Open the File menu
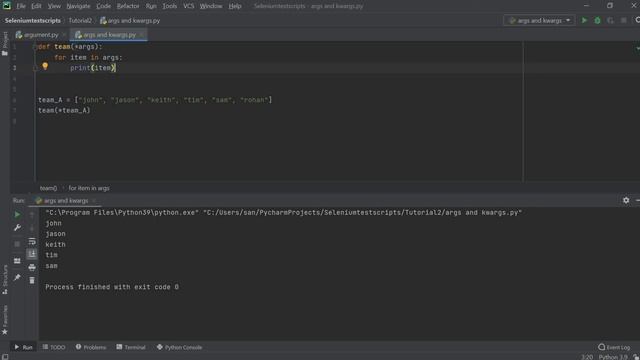640x360 pixels. coord(21,6)
